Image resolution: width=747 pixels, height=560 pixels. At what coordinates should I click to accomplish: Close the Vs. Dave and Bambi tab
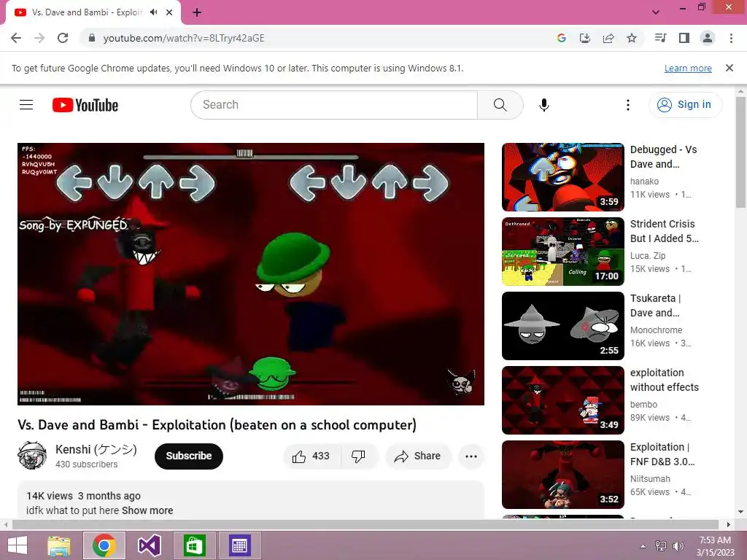pos(169,12)
